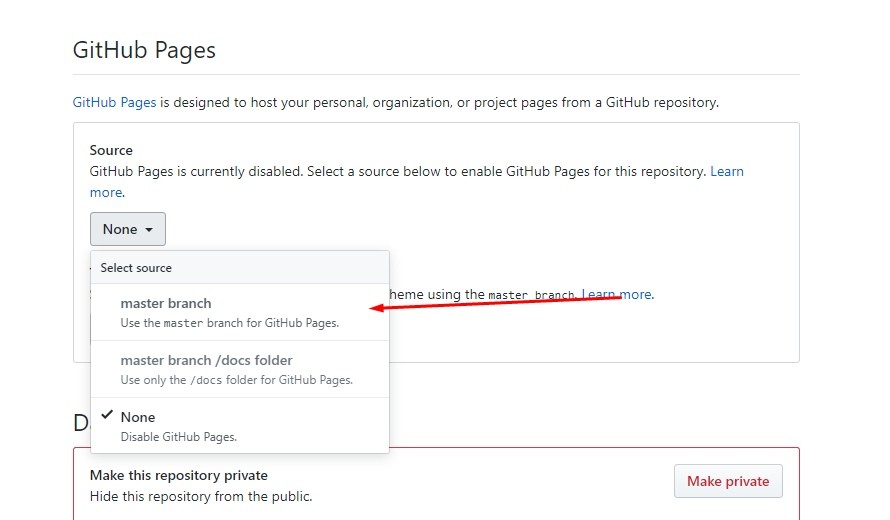Click 'Use the master branch for GitHub Pages.' description
The width and height of the screenshot is (890, 520).
(x=230, y=323)
